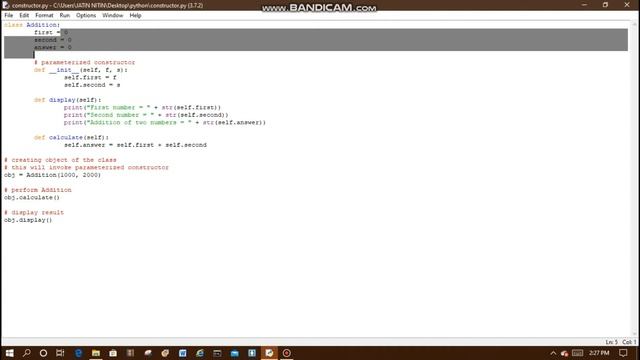This screenshot has width=640, height=360.
Task: Click the 'answer = 0' line
Action: point(53,47)
